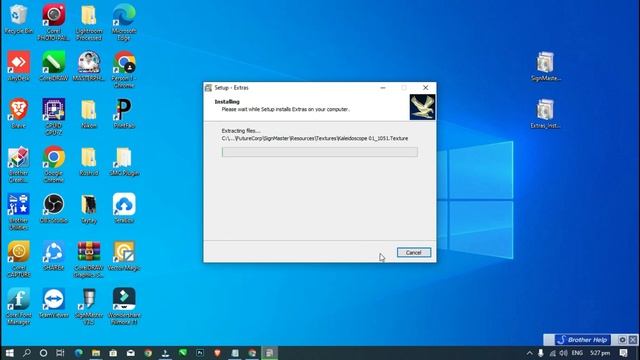This screenshot has height=360, width=640.
Task: Open File Explorer from the taskbar
Action: coord(96,353)
